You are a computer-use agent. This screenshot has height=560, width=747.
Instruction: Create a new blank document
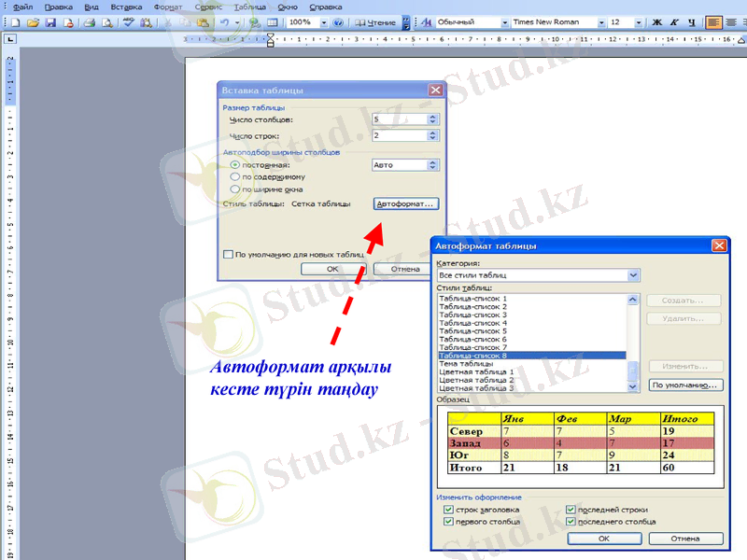[14, 22]
